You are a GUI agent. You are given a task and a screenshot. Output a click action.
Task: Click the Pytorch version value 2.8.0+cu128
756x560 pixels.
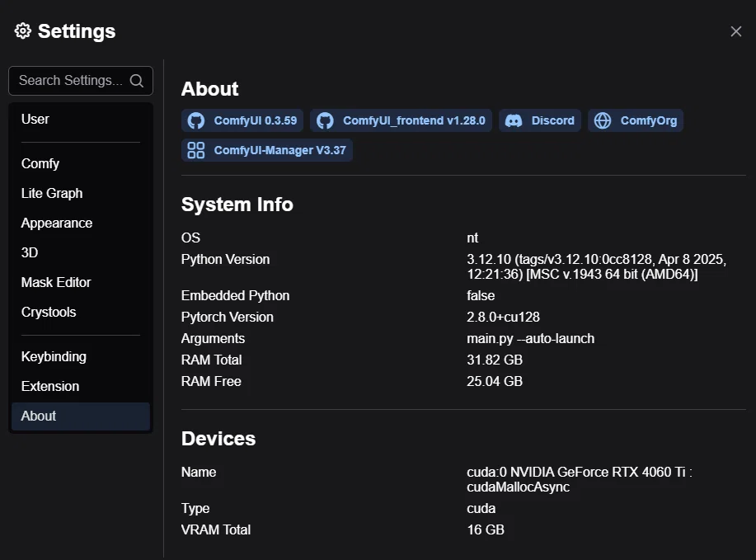(x=503, y=317)
